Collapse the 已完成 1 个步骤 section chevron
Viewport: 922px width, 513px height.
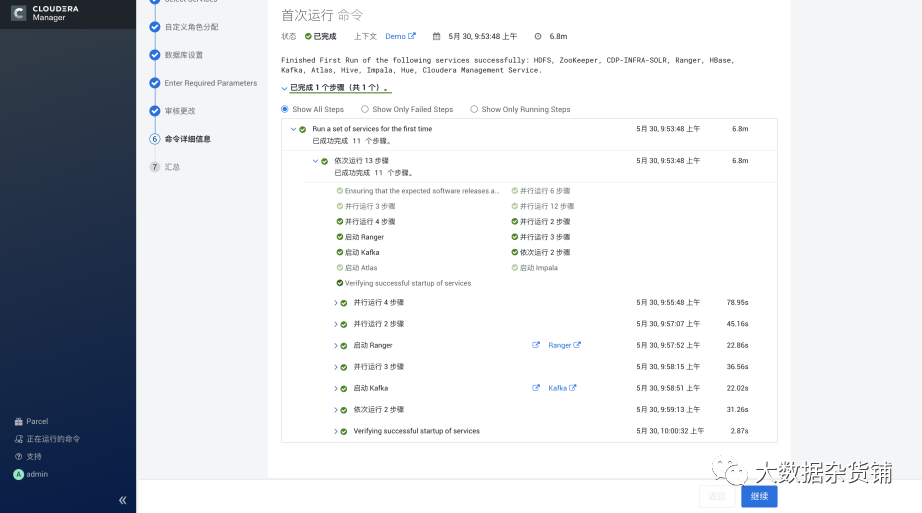pos(285,88)
